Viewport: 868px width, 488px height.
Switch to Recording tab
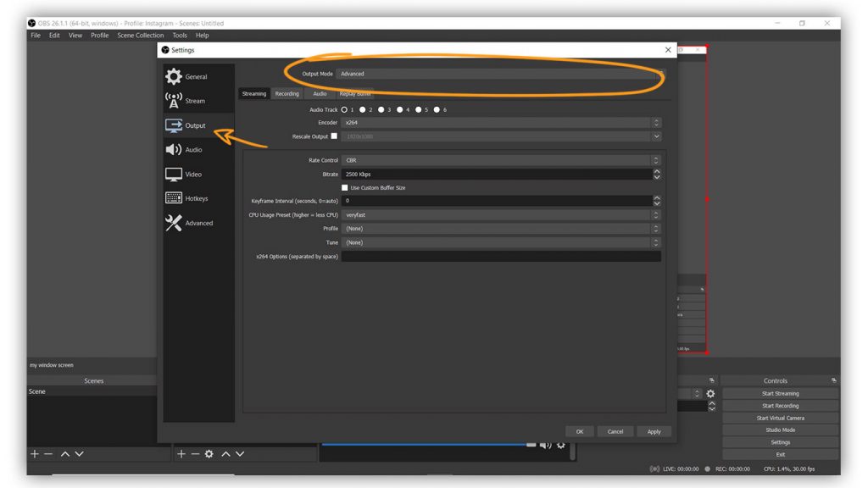pos(287,93)
